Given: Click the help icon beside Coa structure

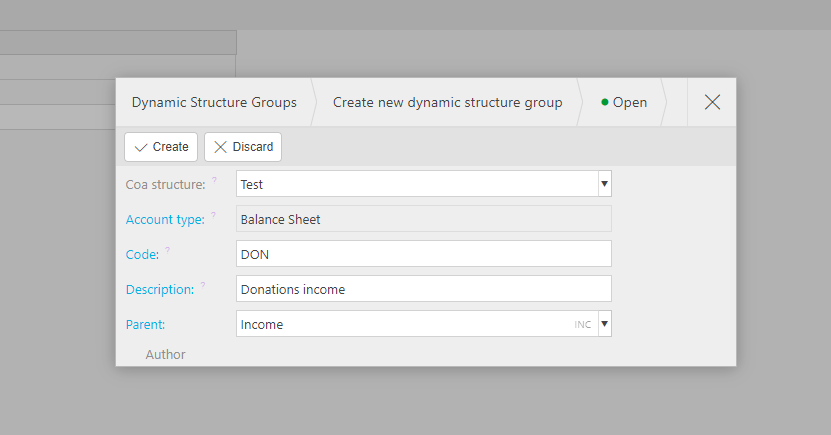Looking at the screenshot, I should [213, 180].
